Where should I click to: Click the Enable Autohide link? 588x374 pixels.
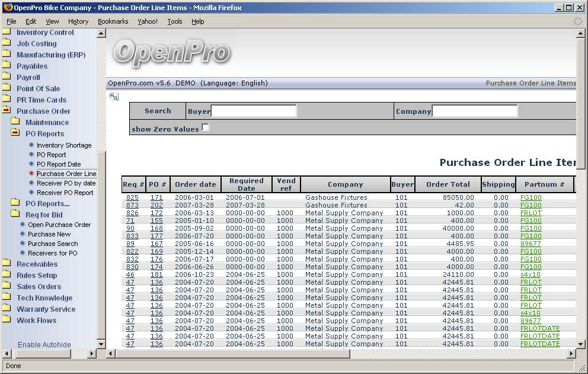44,344
